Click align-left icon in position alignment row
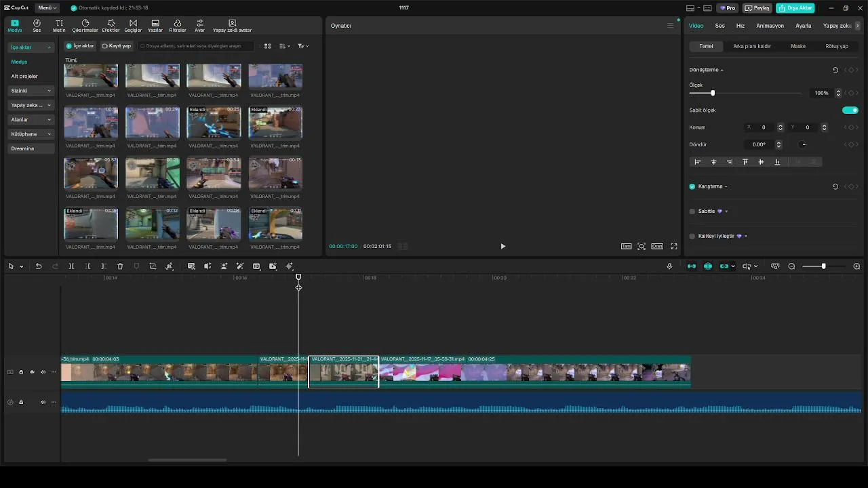Image resolution: width=868 pixels, height=488 pixels. (698, 162)
